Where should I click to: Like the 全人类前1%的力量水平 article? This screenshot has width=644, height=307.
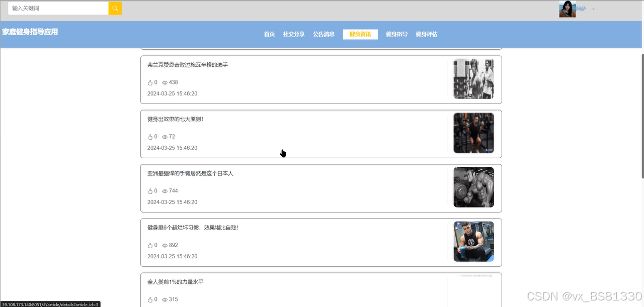point(150,299)
